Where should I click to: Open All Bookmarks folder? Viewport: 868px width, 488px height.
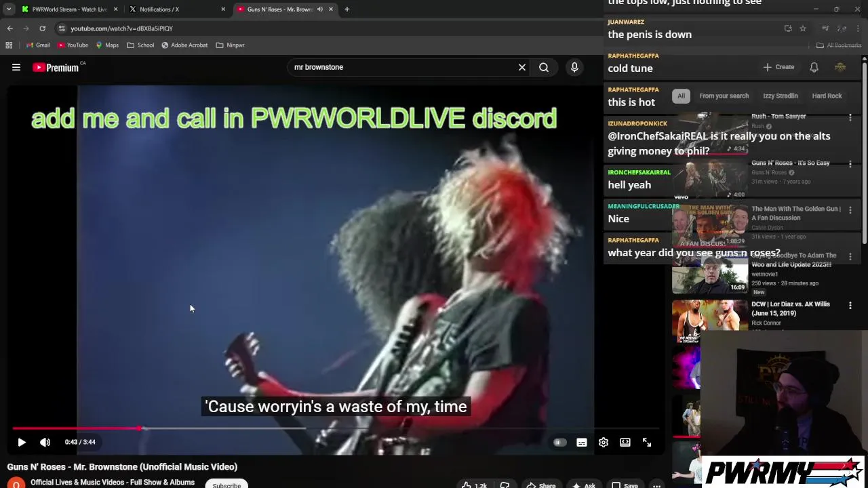click(839, 45)
